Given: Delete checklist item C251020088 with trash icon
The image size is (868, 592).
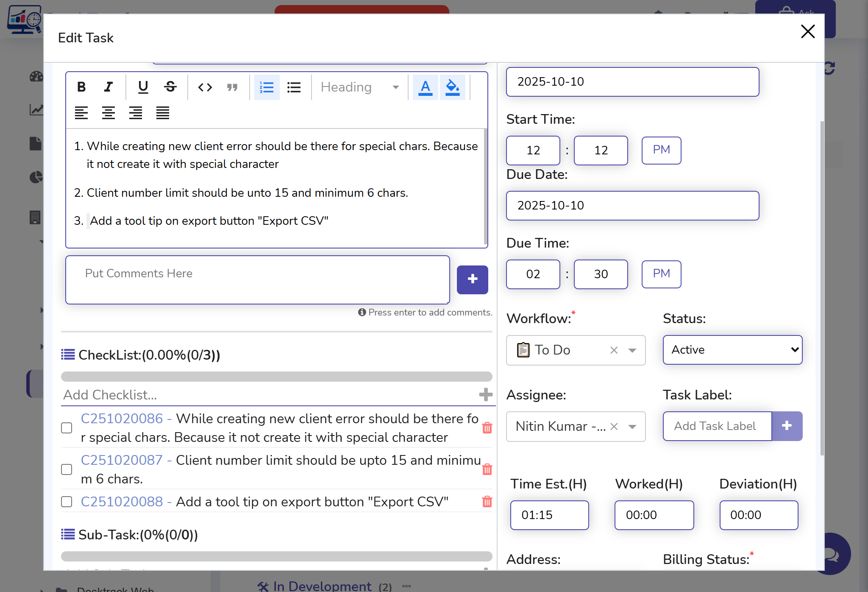Looking at the screenshot, I should click(x=487, y=502).
